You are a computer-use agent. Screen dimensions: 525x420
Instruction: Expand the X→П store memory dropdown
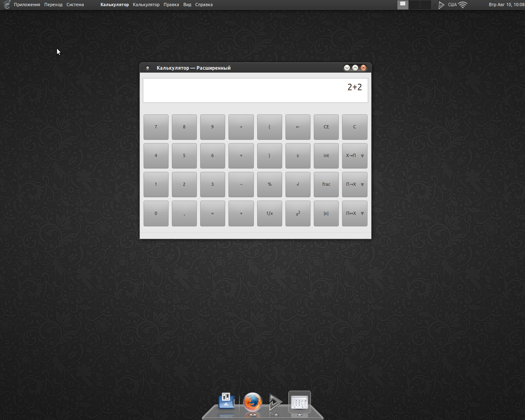[x=362, y=156]
